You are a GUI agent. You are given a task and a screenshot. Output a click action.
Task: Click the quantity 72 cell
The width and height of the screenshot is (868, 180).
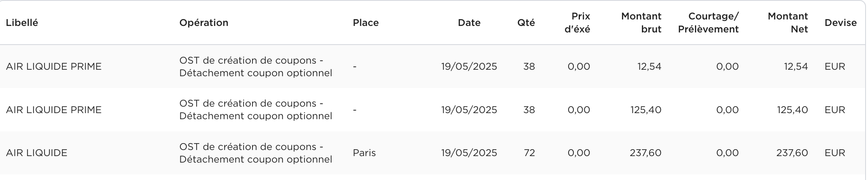point(529,153)
